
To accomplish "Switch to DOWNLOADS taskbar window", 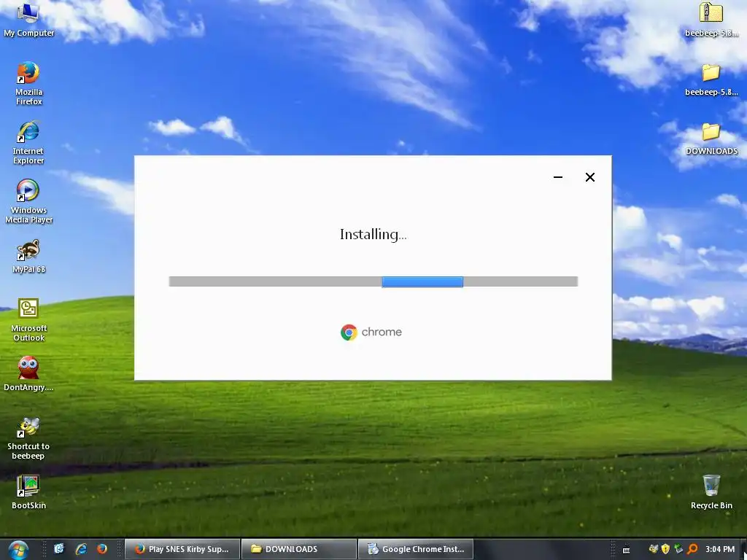I will pyautogui.click(x=299, y=549).
